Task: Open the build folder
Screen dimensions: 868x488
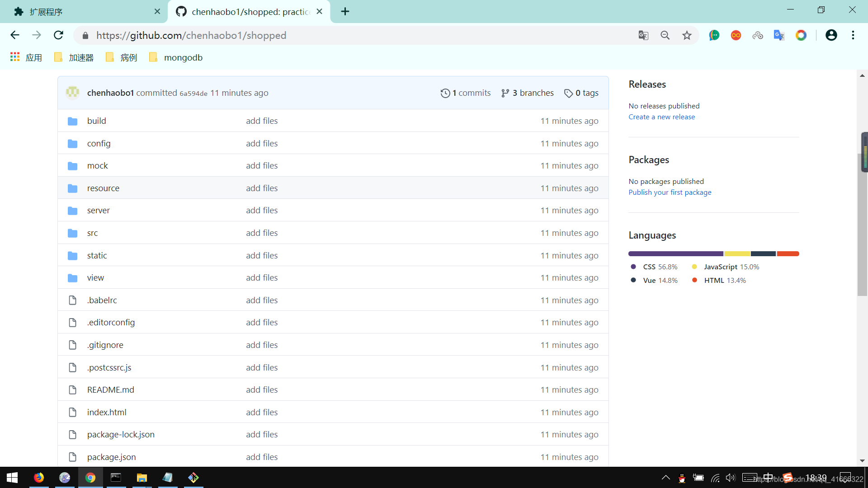Action: pyautogui.click(x=97, y=121)
